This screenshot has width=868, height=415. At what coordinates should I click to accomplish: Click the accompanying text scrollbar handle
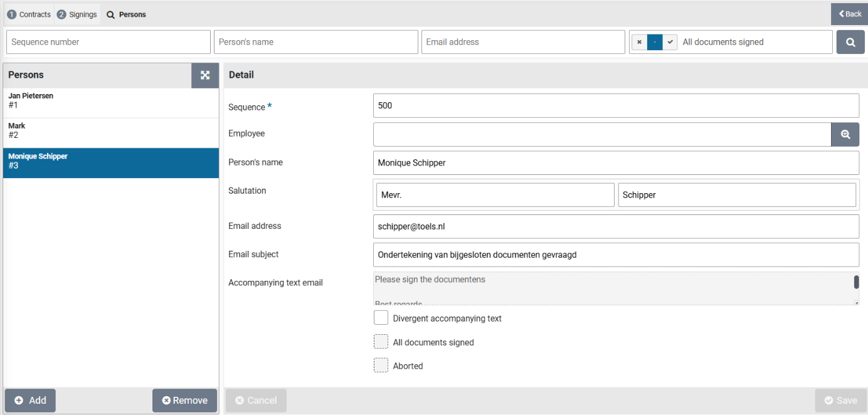[x=856, y=282]
